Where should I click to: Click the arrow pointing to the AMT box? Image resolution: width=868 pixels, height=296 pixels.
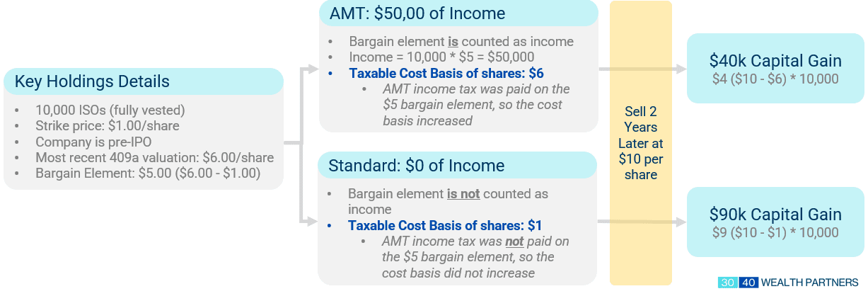[x=311, y=69]
